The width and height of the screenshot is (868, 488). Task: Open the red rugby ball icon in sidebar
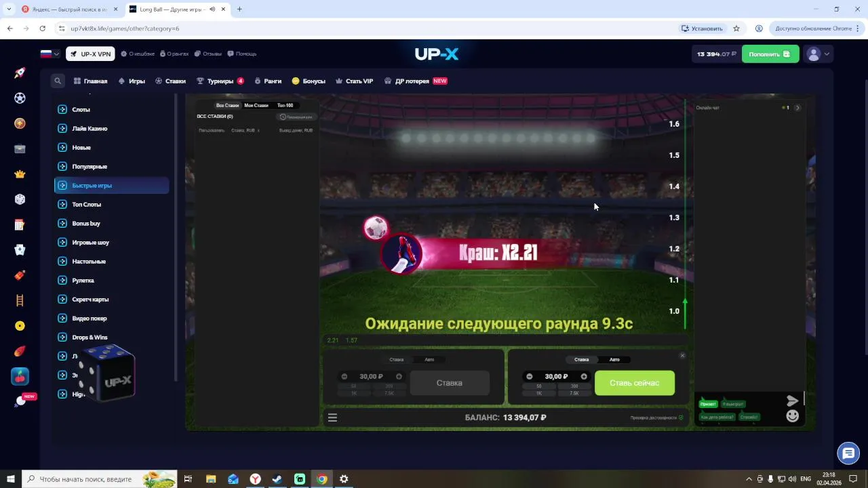tap(20, 351)
